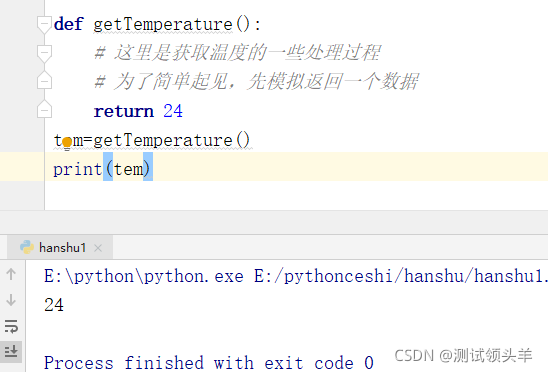The width and height of the screenshot is (548, 372).
Task: Click the up arrow in Run console
Action: tap(11, 274)
